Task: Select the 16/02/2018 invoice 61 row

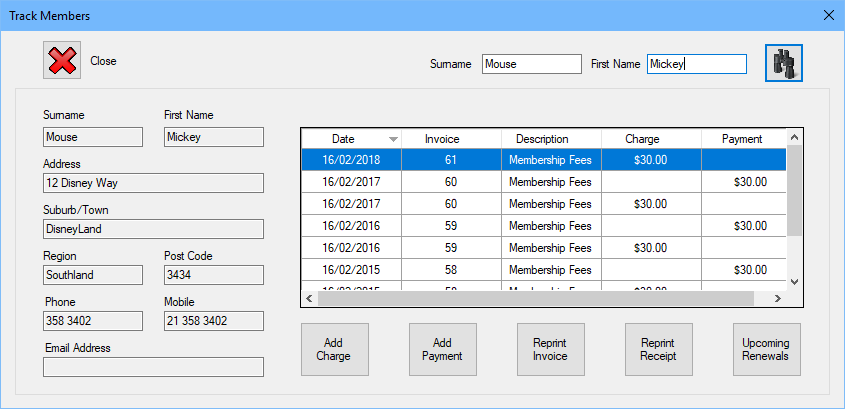Action: pos(543,159)
